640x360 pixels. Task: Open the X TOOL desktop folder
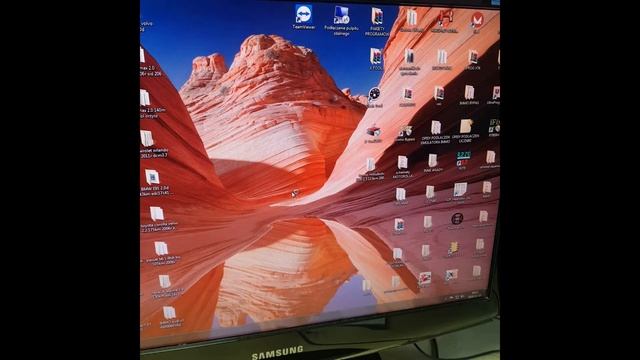(x=376, y=59)
